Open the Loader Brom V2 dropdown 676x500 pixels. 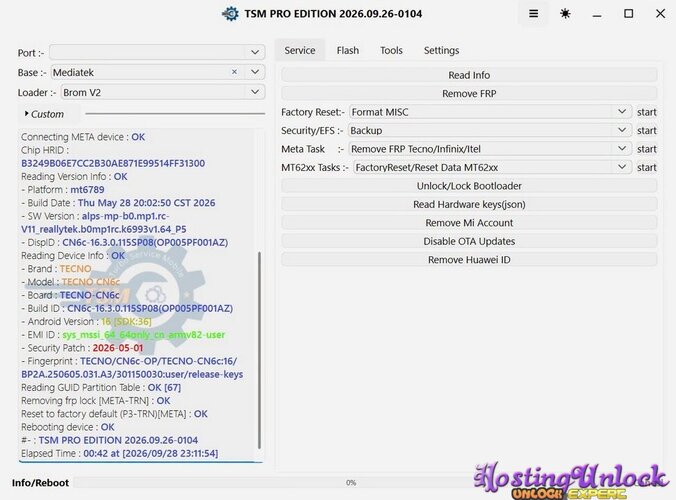tap(163, 92)
